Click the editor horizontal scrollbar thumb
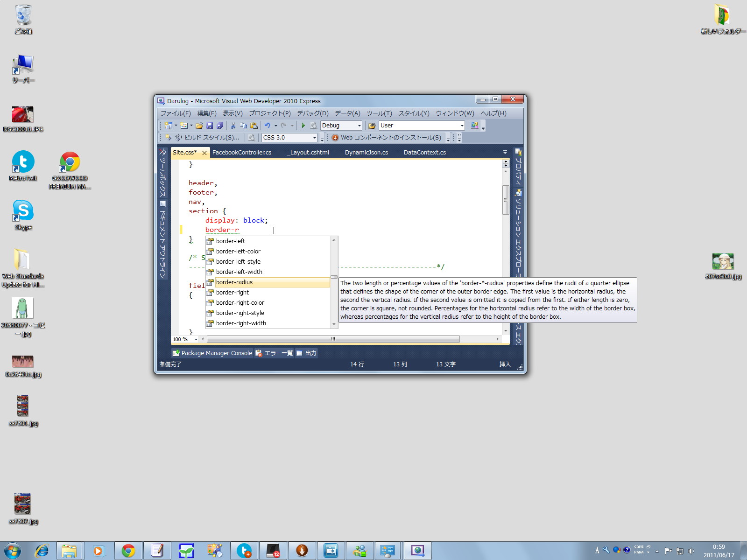 pos(333,339)
